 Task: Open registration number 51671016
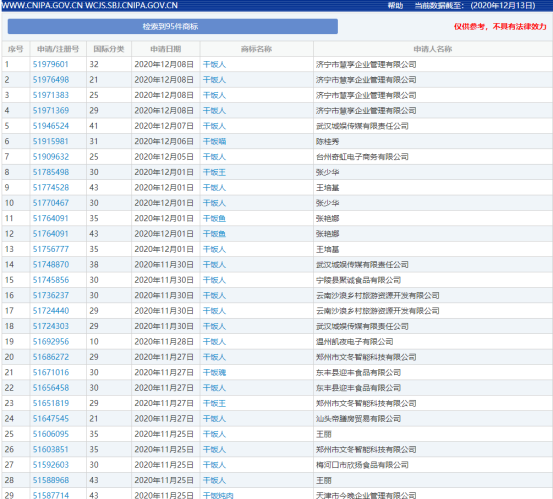[x=51, y=372]
